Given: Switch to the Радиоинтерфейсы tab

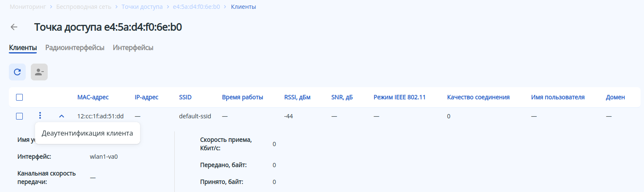Looking at the screenshot, I should click(x=75, y=48).
